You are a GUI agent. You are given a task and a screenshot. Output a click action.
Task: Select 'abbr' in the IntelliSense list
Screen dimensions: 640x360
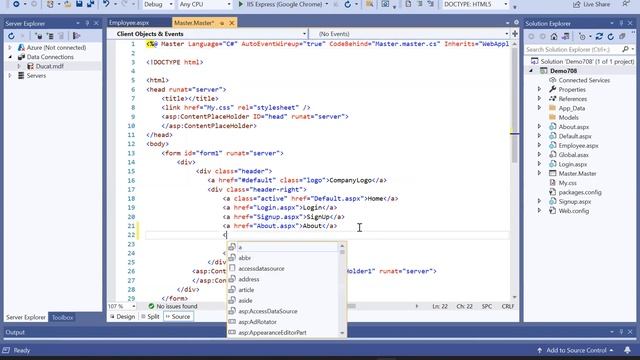click(245, 258)
